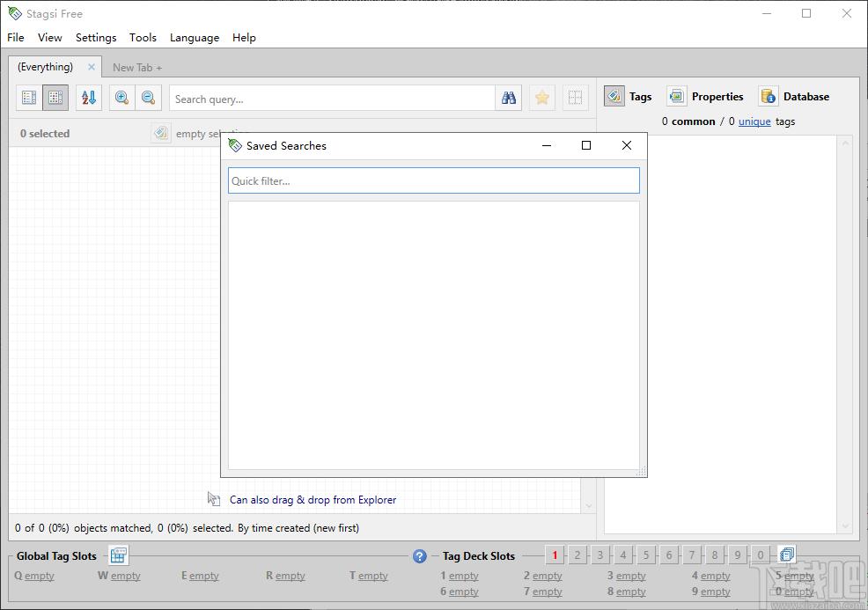Click the tag icon beside empty selection
Screen dimensions: 868x610
(160, 134)
